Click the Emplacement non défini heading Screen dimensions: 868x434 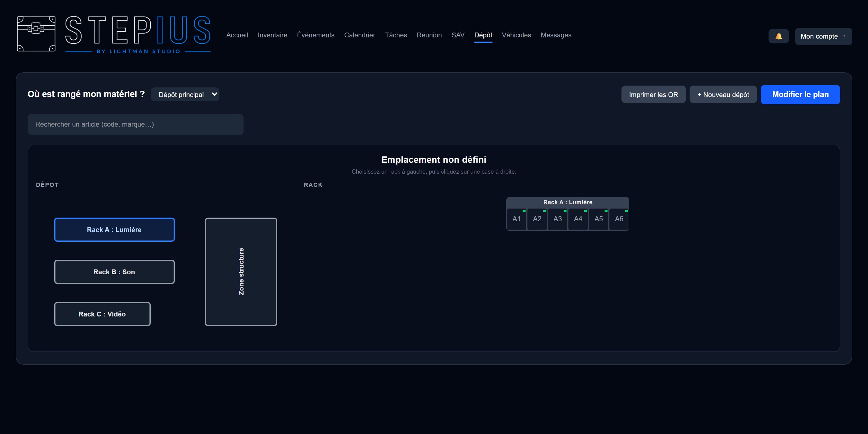[434, 159]
